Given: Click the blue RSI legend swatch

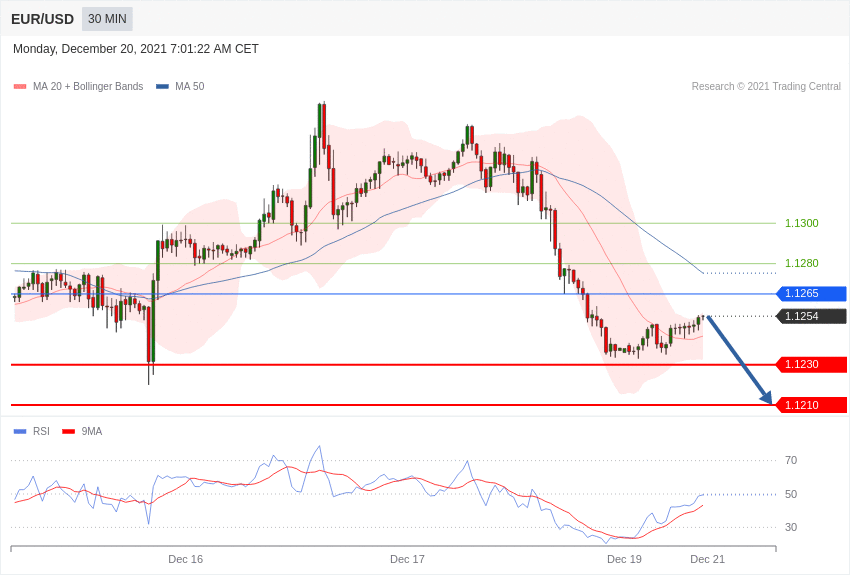Looking at the screenshot, I should pos(20,432).
